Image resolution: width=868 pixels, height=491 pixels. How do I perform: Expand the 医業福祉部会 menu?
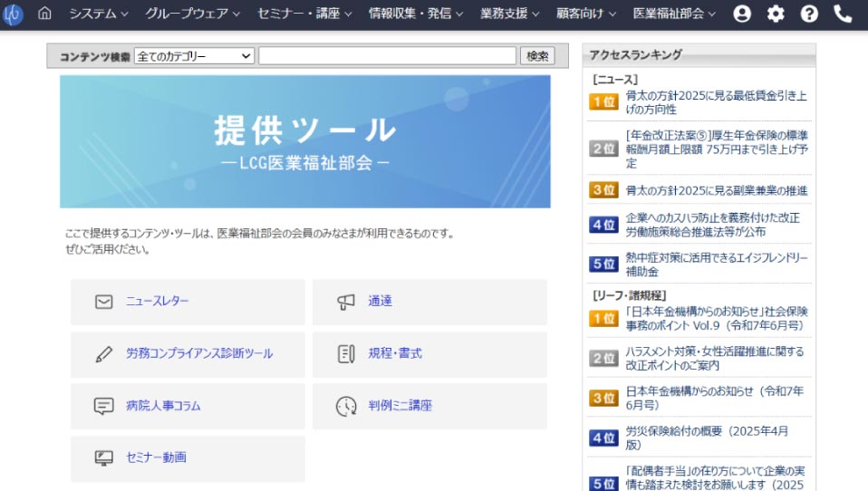pos(674,14)
